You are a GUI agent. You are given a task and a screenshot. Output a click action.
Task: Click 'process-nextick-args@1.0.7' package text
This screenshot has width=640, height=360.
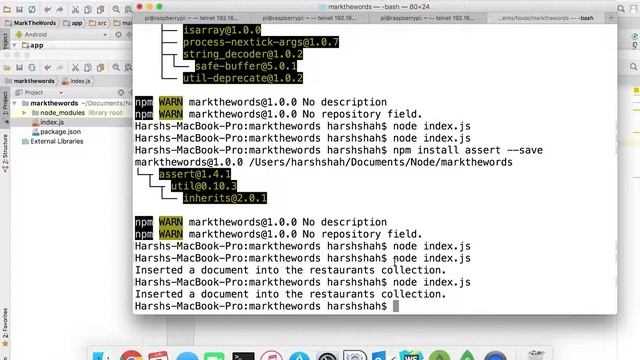pos(261,42)
